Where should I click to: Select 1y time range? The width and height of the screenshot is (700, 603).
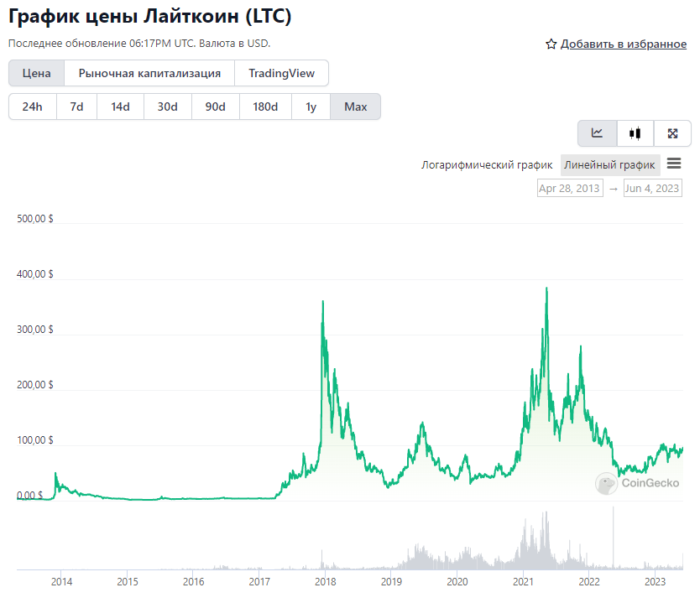point(311,107)
